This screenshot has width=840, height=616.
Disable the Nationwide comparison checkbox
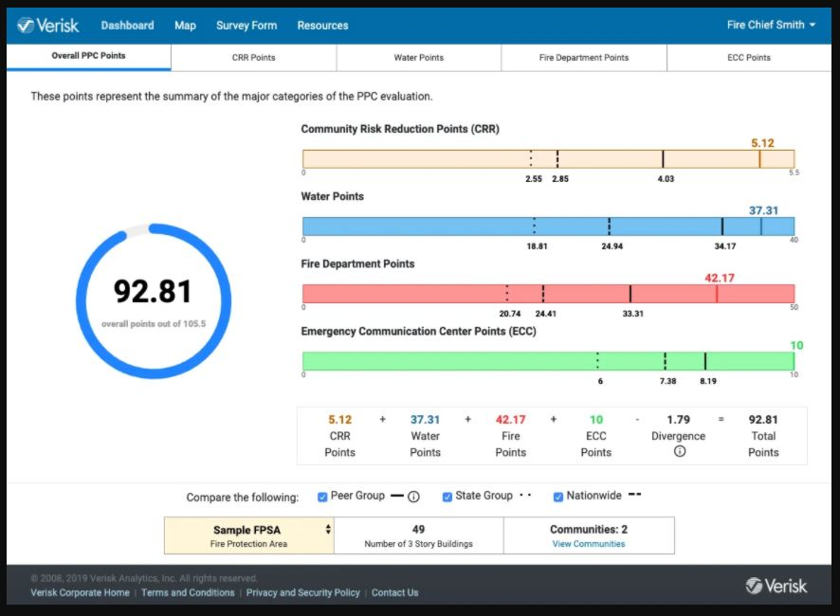tap(557, 497)
